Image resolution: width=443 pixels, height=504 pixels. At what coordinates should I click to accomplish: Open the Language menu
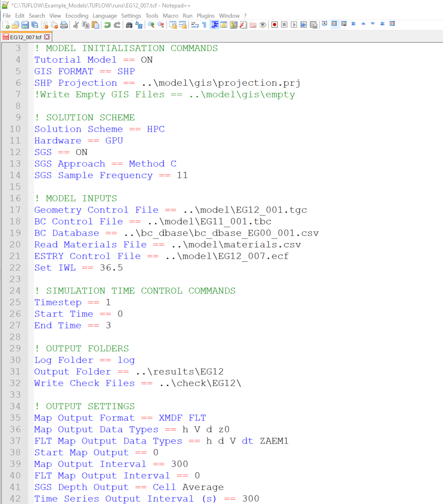(104, 15)
